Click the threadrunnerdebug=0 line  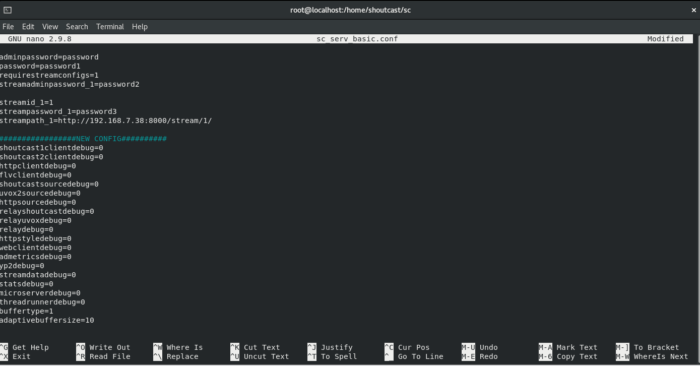(42, 302)
